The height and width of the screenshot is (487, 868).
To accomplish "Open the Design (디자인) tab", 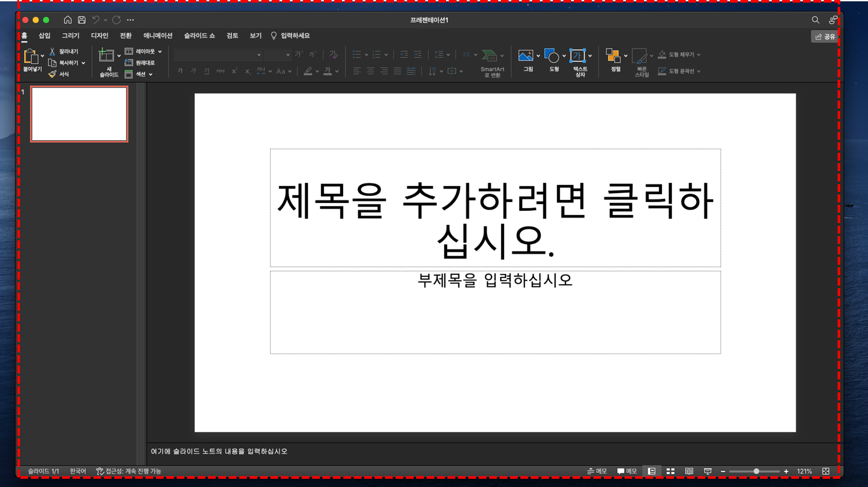I will click(99, 36).
